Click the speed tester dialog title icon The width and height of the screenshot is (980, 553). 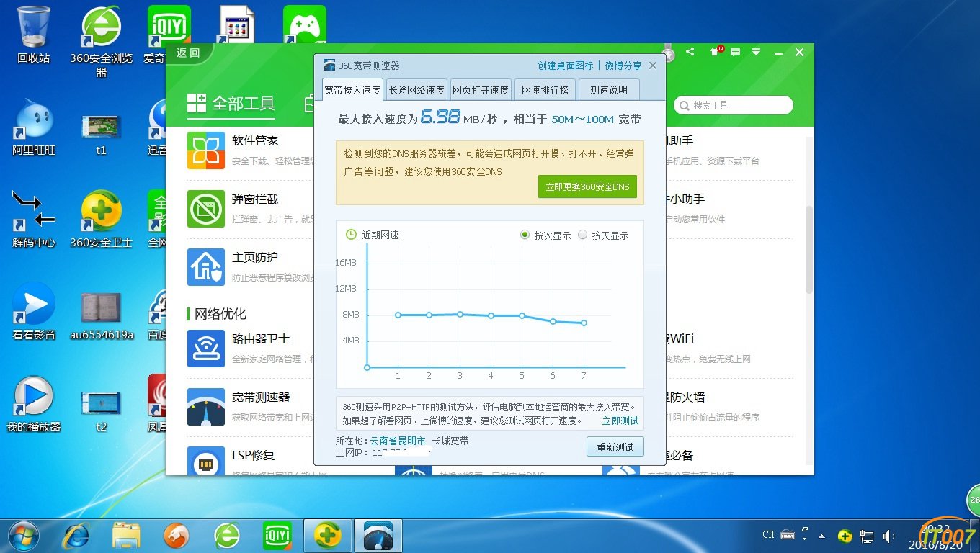329,66
